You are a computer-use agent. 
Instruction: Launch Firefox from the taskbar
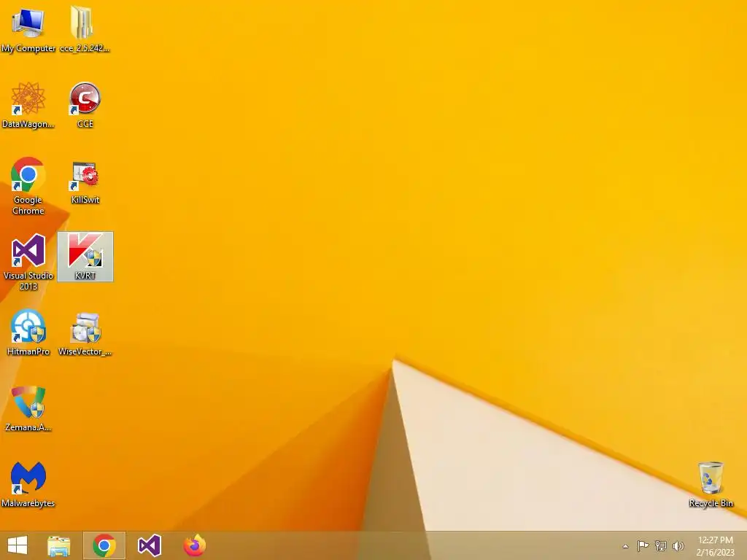coord(194,545)
